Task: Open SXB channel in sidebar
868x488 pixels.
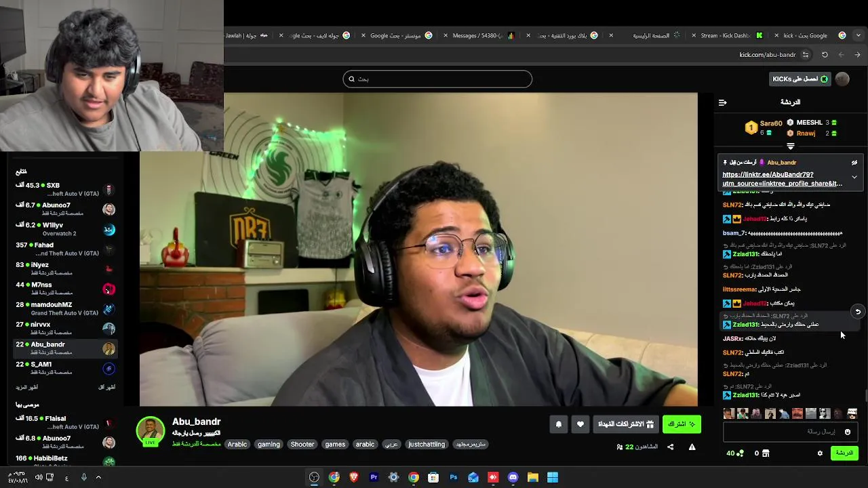Action: click(x=65, y=189)
